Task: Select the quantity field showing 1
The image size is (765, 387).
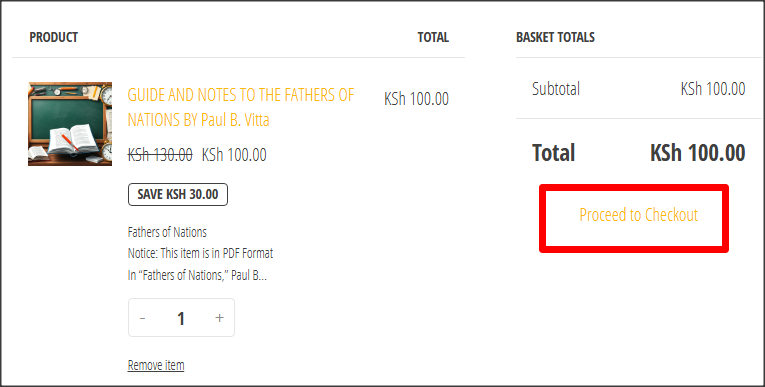Action: tap(181, 318)
